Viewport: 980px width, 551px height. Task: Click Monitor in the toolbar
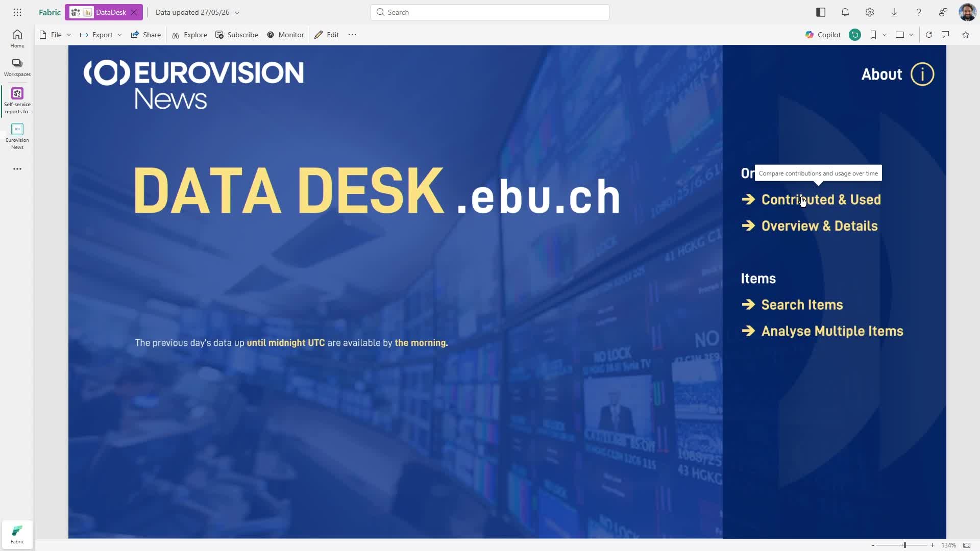(x=285, y=35)
